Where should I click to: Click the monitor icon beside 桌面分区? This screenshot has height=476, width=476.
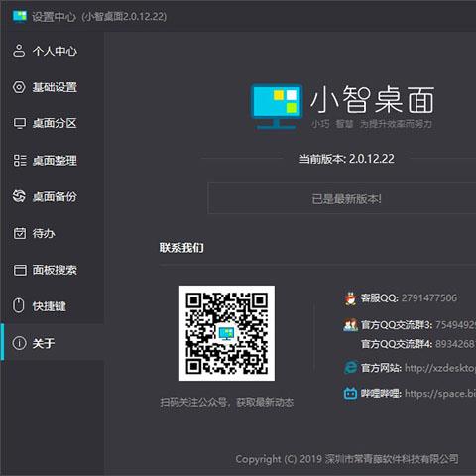pos(19,124)
